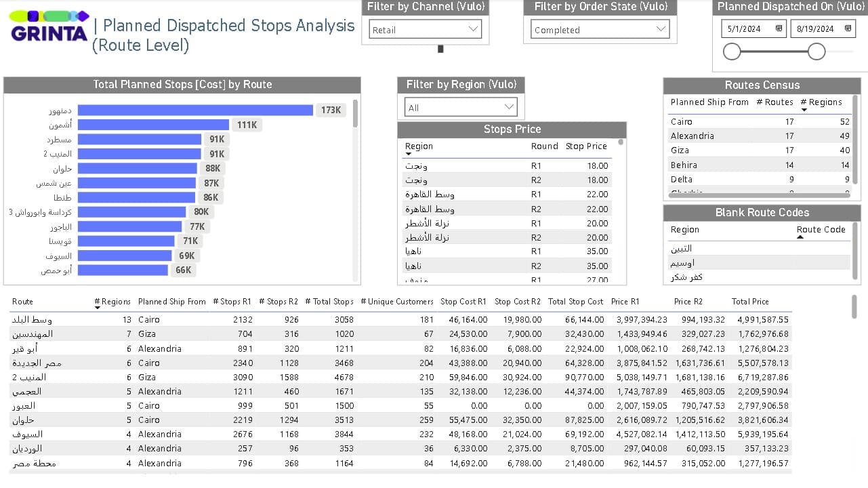This screenshot has width=868, height=488.
Task: Select the bar labeled 66K in the chart
Action: point(123,270)
